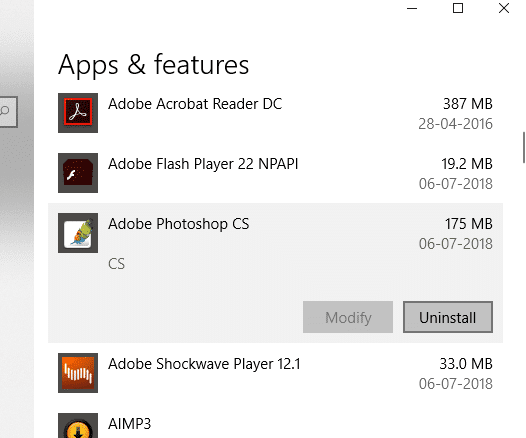Select the Adobe Shockwave Player 12.1 name
This screenshot has width=526, height=438.
[204, 364]
